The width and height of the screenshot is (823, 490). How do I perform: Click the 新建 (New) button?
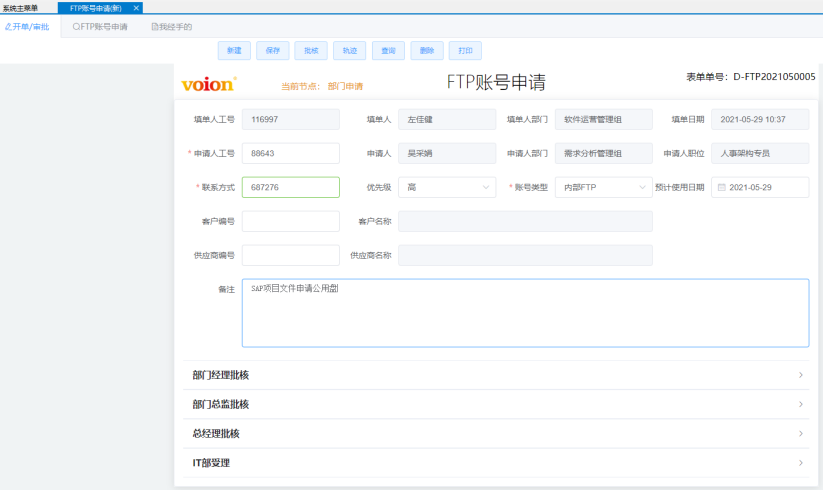pyautogui.click(x=234, y=50)
